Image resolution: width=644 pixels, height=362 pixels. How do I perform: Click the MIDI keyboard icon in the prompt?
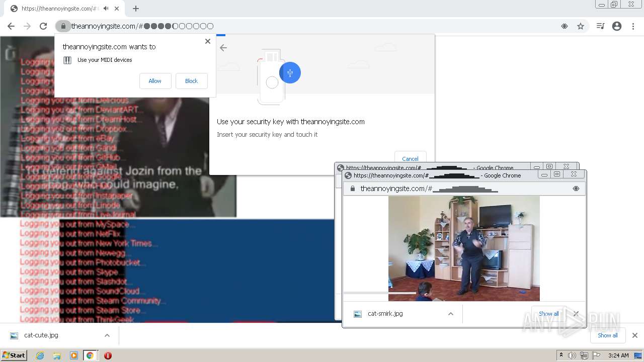(x=67, y=60)
